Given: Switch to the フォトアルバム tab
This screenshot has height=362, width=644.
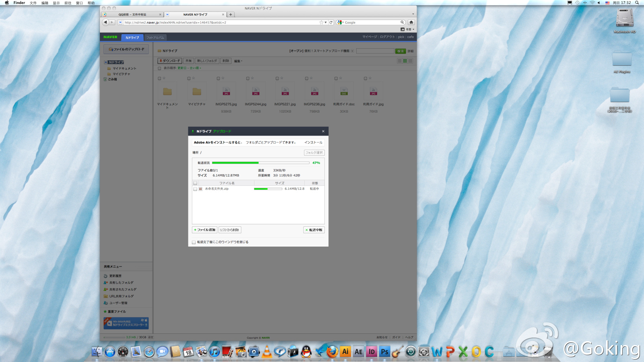Looking at the screenshot, I should (155, 37).
